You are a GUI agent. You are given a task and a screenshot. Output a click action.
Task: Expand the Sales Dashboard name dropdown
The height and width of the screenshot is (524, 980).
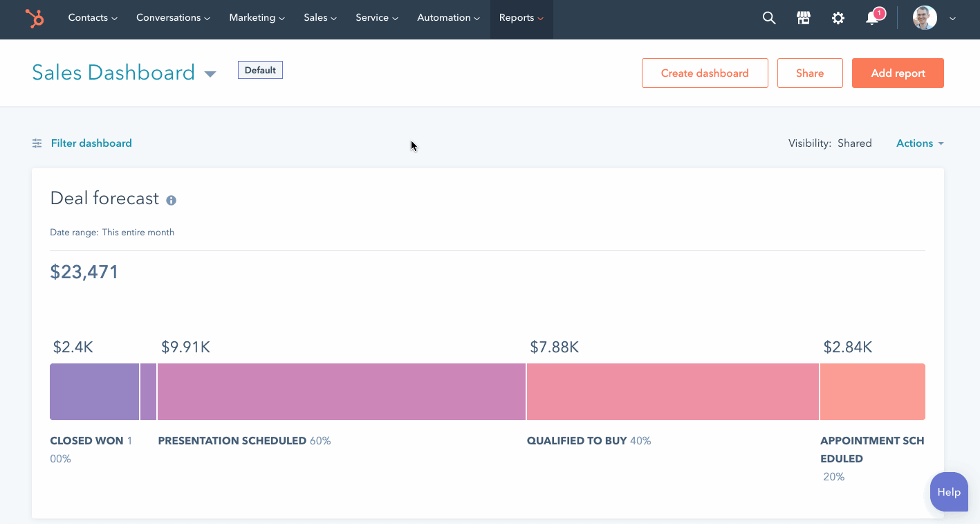pyautogui.click(x=210, y=73)
